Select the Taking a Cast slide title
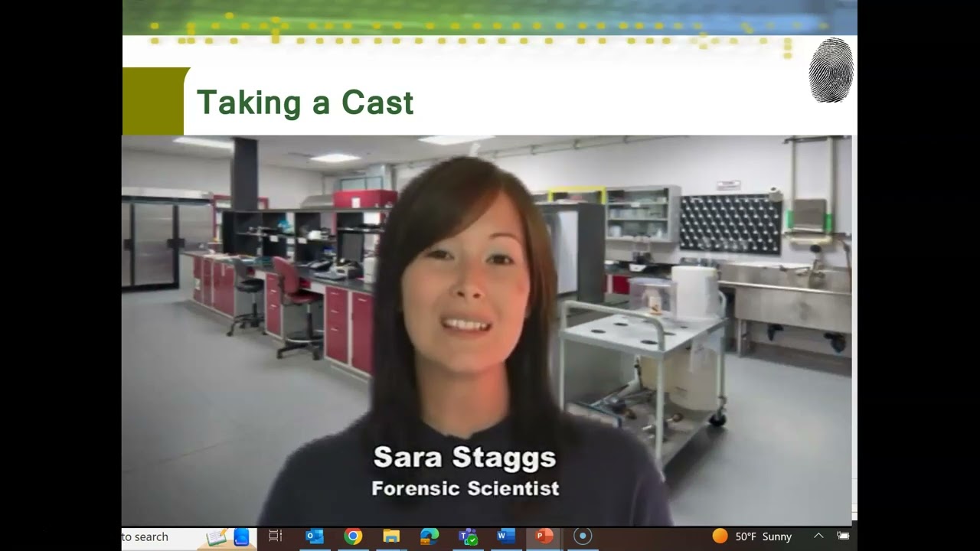The image size is (980, 551). tap(305, 103)
